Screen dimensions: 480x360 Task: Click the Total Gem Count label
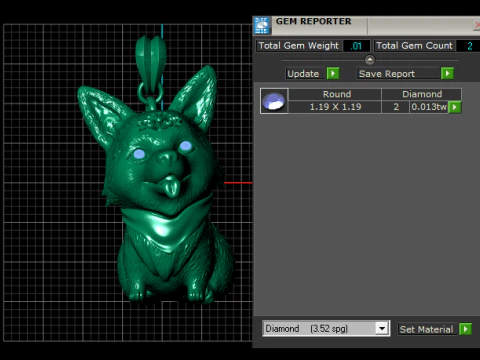click(414, 46)
